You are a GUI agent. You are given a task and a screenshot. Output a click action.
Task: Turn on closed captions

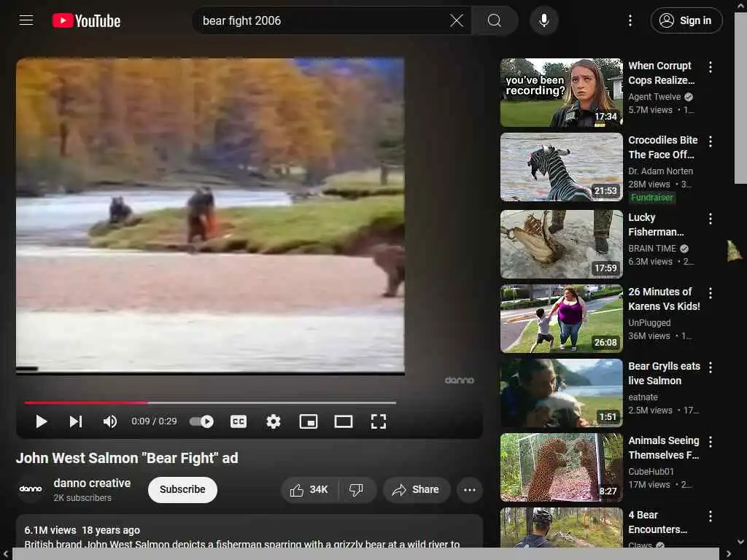click(x=239, y=421)
